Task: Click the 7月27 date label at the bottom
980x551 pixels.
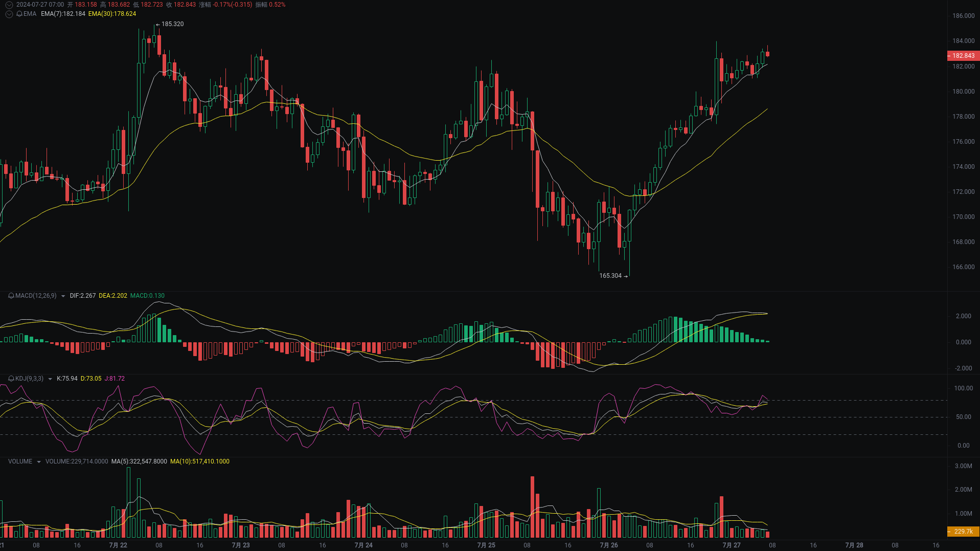Action: (732, 545)
